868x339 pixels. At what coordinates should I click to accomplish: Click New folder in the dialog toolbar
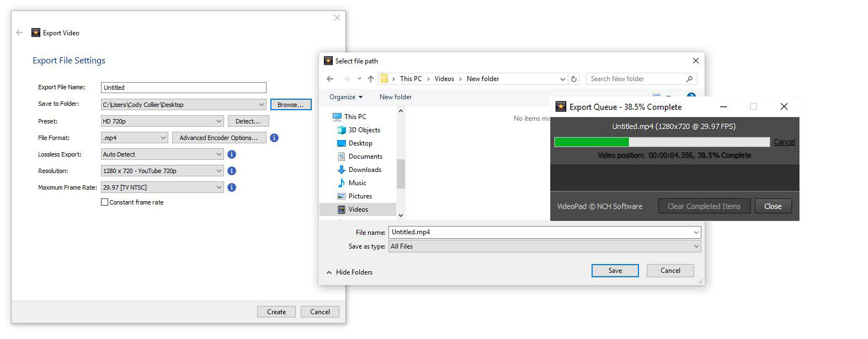396,96
